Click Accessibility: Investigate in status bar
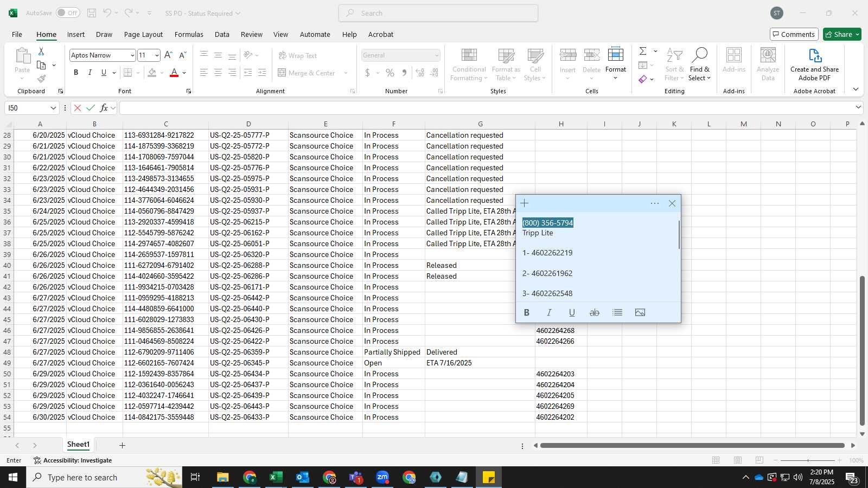This screenshot has width=868, height=488. tap(73, 460)
